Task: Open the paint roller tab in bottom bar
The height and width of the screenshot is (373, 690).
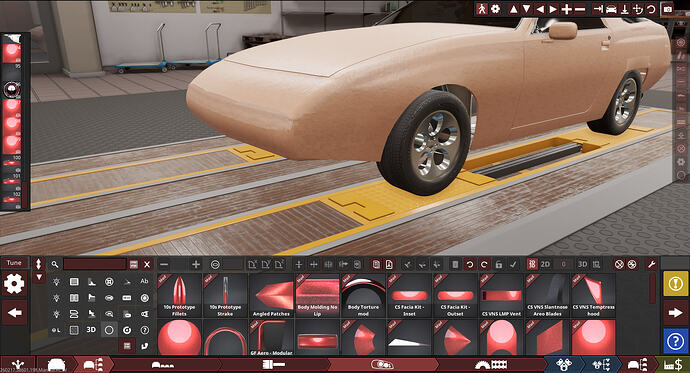Action: pyautogui.click(x=274, y=365)
